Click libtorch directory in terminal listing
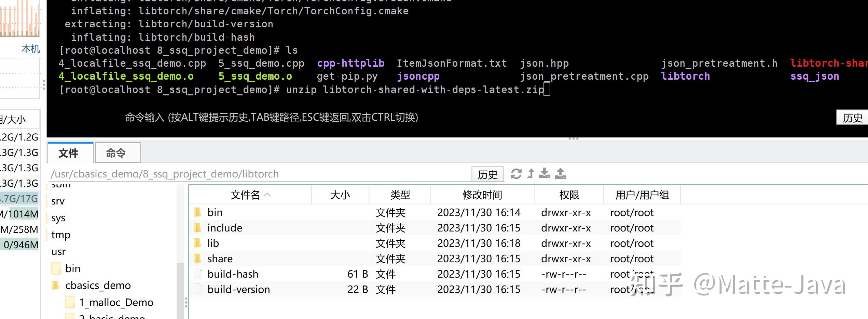This screenshot has height=319, width=868. (x=685, y=76)
